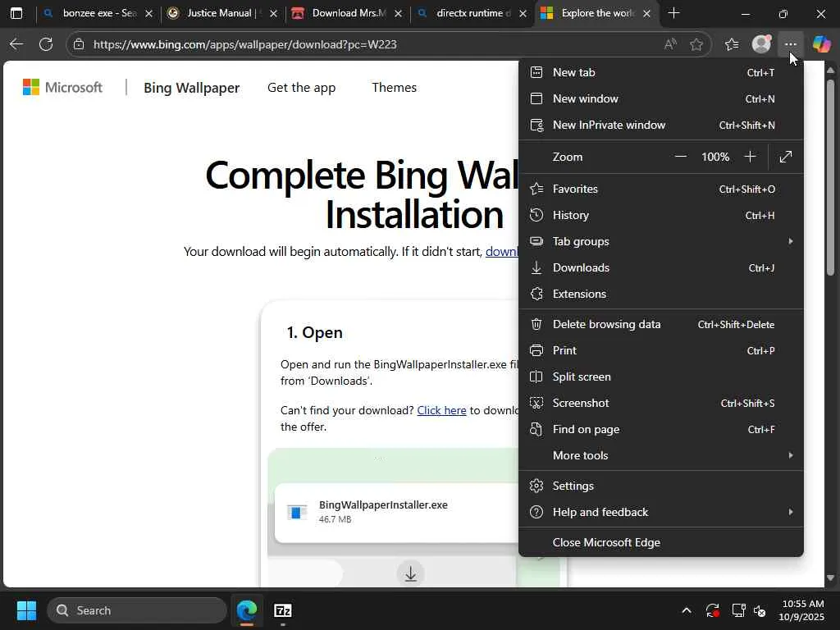Viewport: 840px width, 630px height.
Task: Select New window from menu
Action: (x=661, y=98)
